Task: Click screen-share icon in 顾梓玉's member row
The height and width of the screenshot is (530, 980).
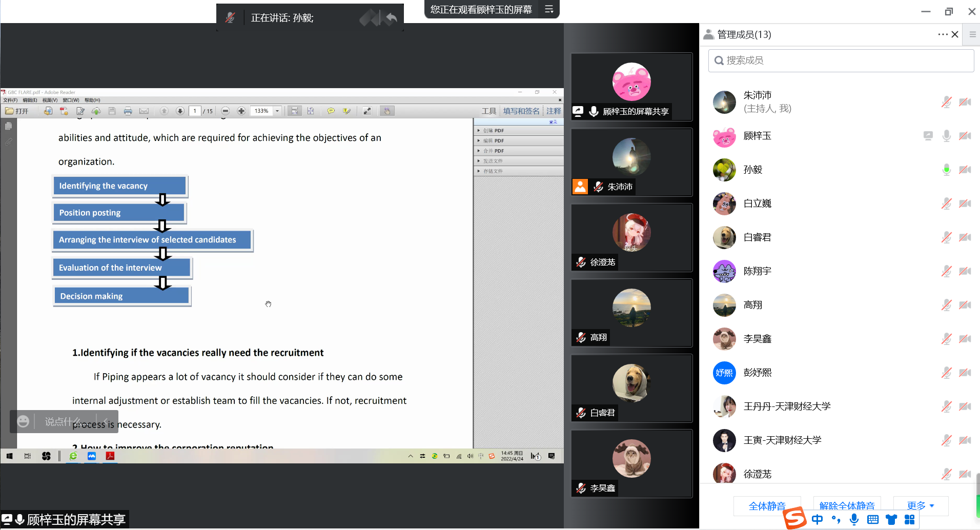Action: pyautogui.click(x=928, y=136)
